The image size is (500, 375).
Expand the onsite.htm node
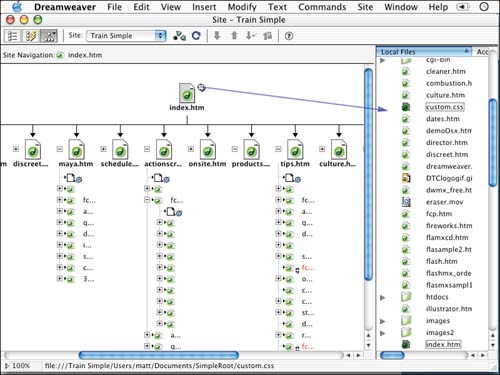(191, 149)
